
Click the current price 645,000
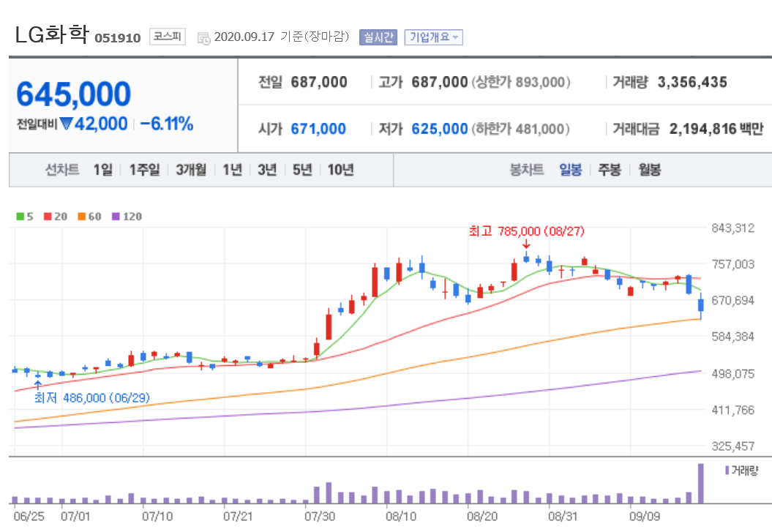74,94
